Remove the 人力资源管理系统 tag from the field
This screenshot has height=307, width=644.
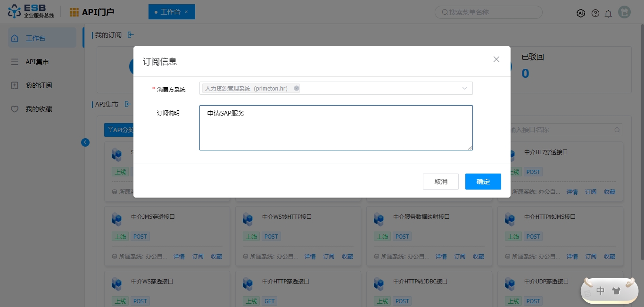pos(296,88)
